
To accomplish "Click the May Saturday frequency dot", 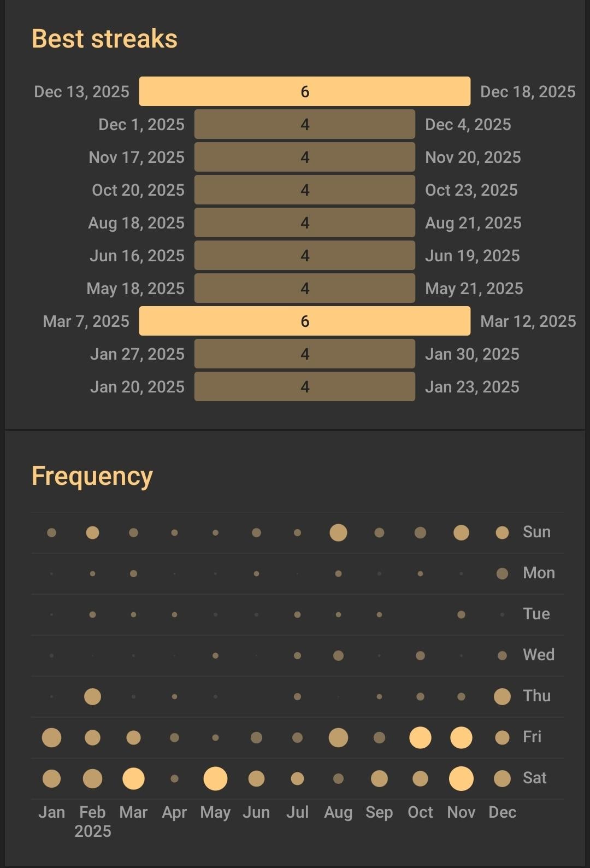I will point(215,778).
